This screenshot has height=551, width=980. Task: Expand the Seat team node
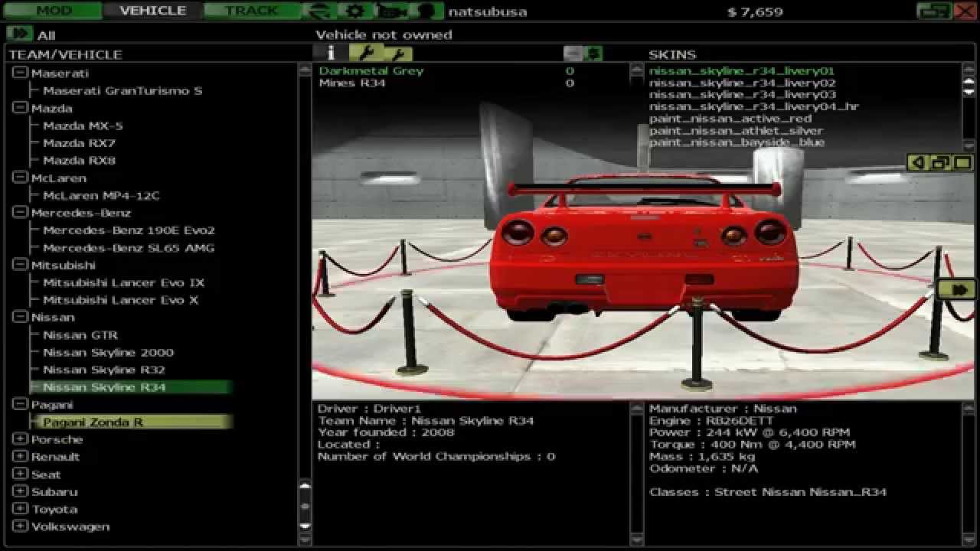coord(20,474)
